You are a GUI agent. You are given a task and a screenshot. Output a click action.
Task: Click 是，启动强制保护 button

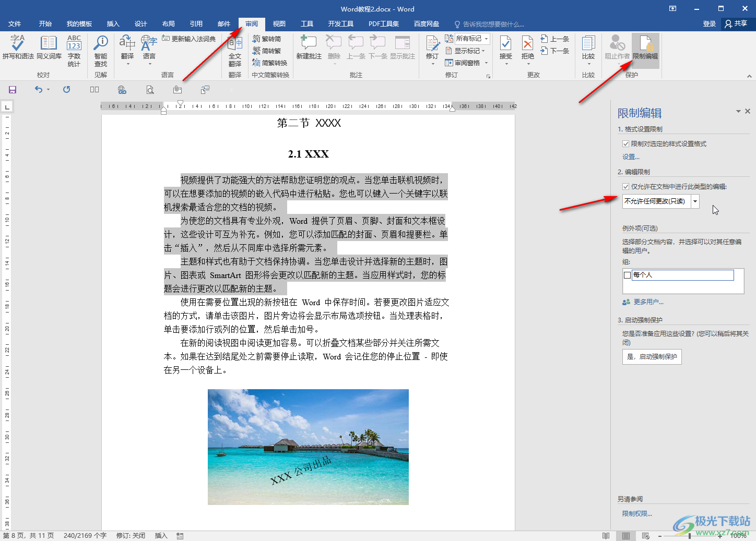pos(652,357)
